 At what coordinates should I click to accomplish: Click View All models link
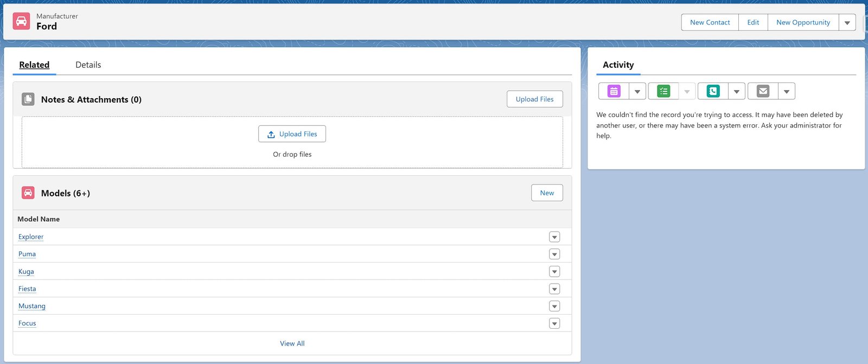pyautogui.click(x=292, y=343)
